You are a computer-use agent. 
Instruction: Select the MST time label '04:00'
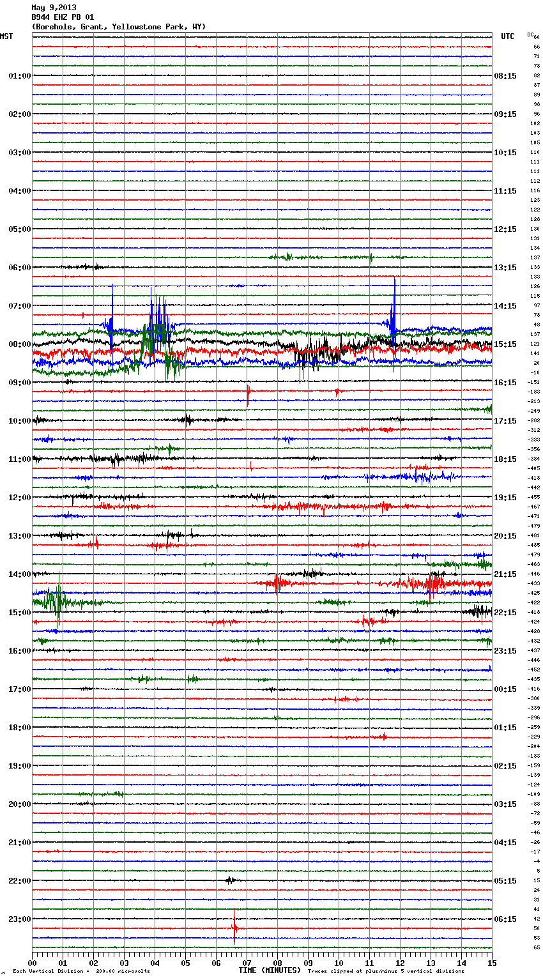(x=20, y=191)
